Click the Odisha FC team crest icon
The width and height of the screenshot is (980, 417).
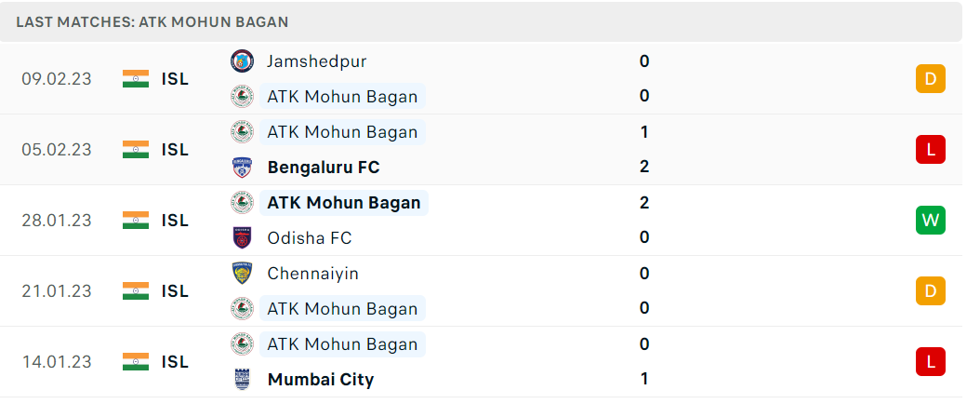pyautogui.click(x=242, y=238)
